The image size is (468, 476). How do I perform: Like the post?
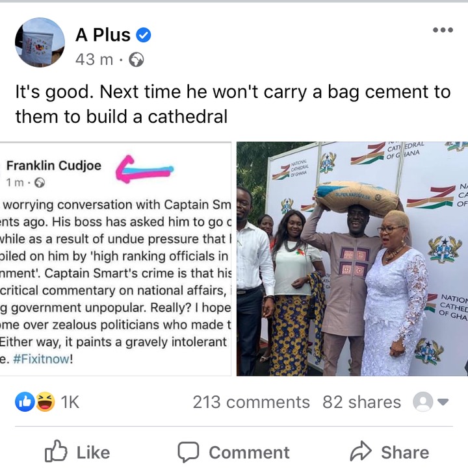point(77,453)
